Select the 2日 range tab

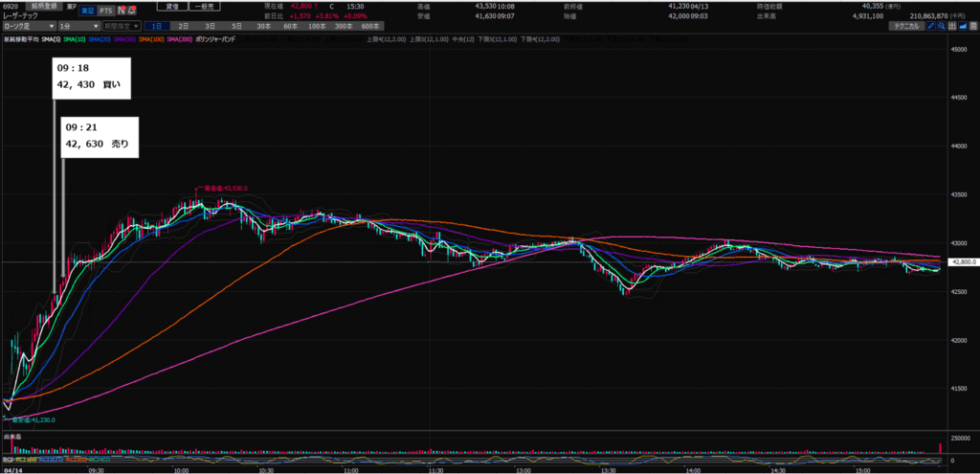click(x=183, y=26)
